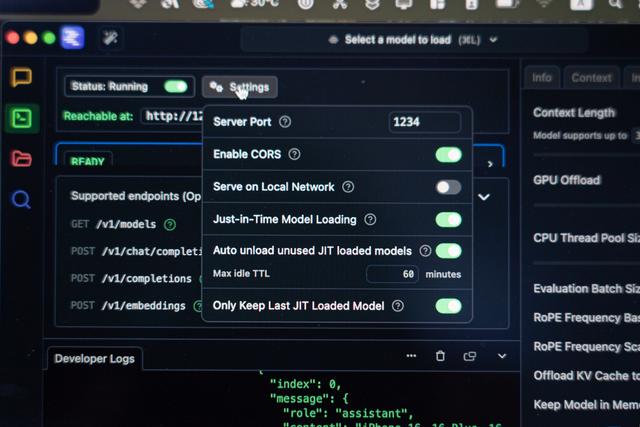Open My Models folder in sidebar
This screenshot has width=640, height=427.
click(x=20, y=158)
